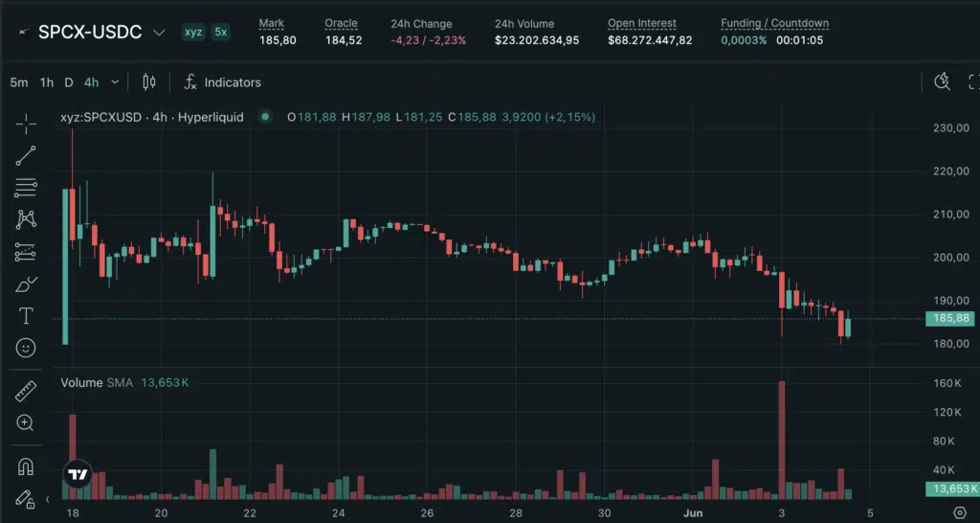Open the Indicators panel
This screenshot has width=980, height=523.
[222, 82]
